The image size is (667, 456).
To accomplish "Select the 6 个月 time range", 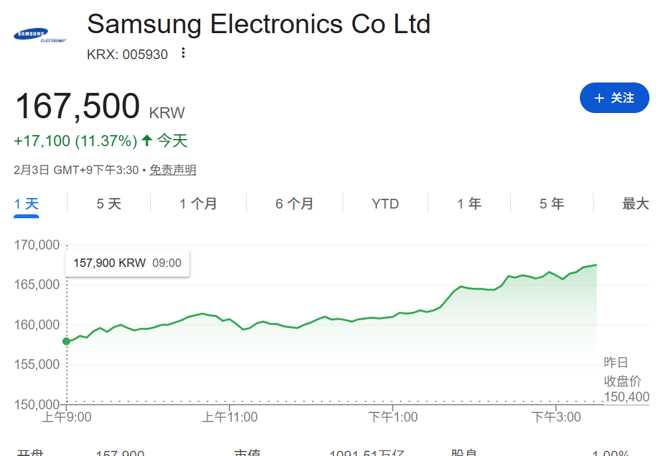I will [294, 204].
